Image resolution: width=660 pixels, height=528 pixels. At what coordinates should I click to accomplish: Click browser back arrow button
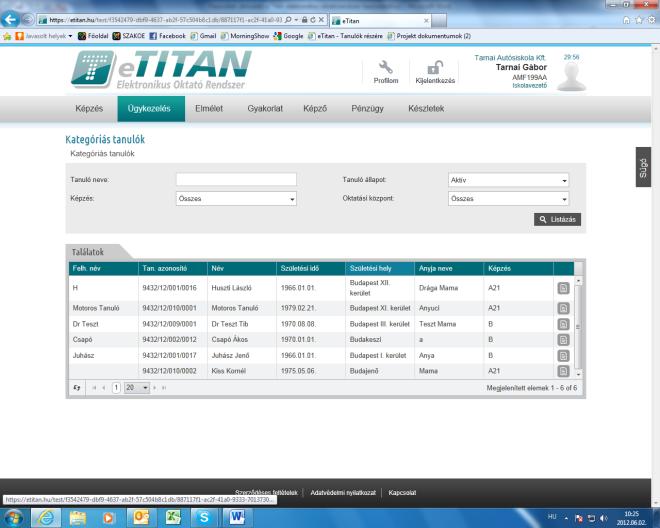click(10, 19)
